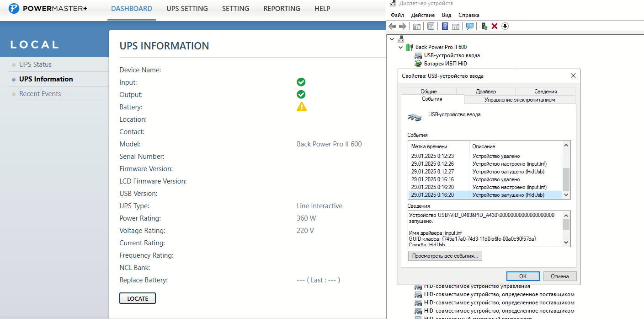This screenshot has height=319, width=644.
Task: Click the scan for hardware changes icon
Action: click(x=469, y=27)
